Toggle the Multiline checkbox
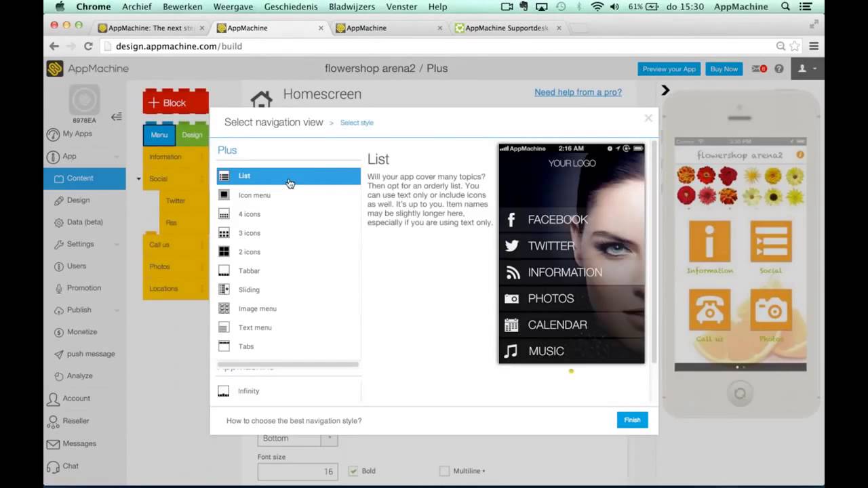Image resolution: width=868 pixels, height=488 pixels. (x=444, y=470)
